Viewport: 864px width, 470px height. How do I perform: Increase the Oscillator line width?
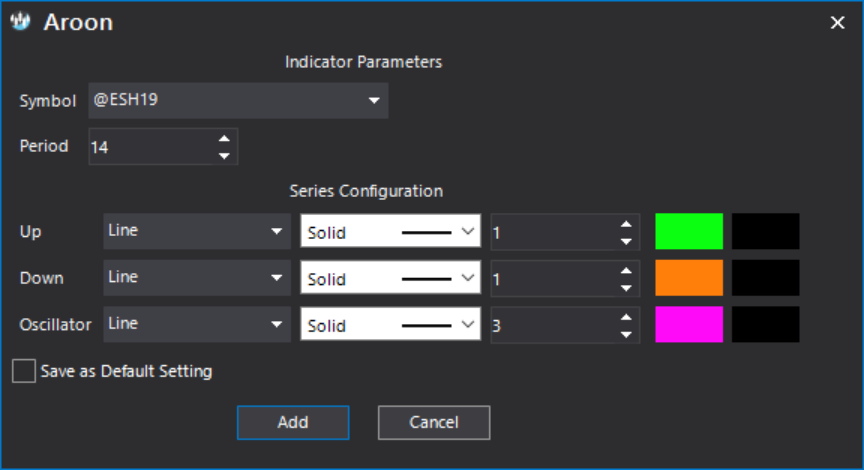(626, 317)
